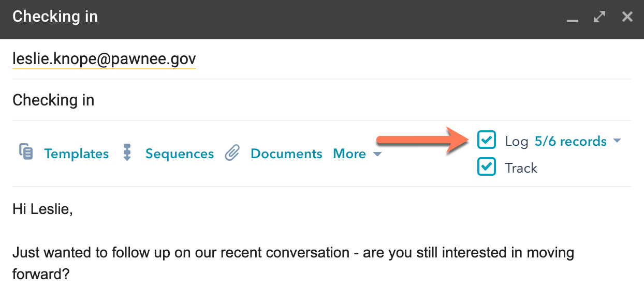Expand compose window with diagonal arrows icon

[x=599, y=17]
